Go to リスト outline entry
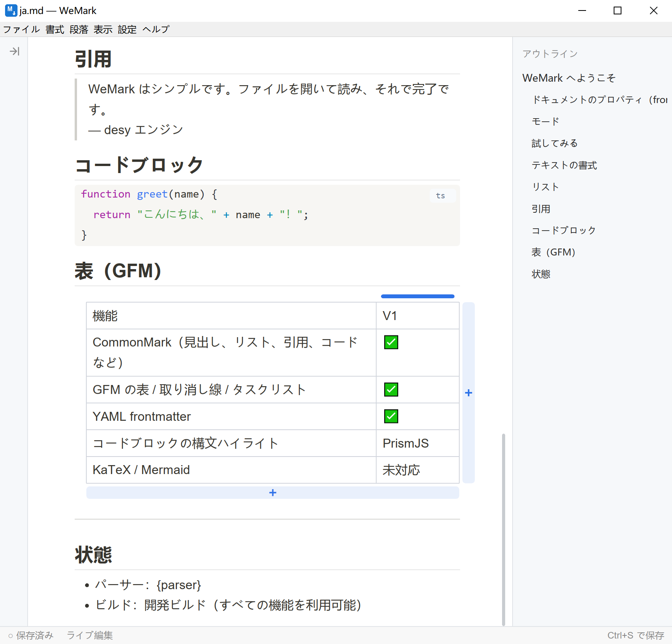This screenshot has height=644, width=672. (545, 187)
